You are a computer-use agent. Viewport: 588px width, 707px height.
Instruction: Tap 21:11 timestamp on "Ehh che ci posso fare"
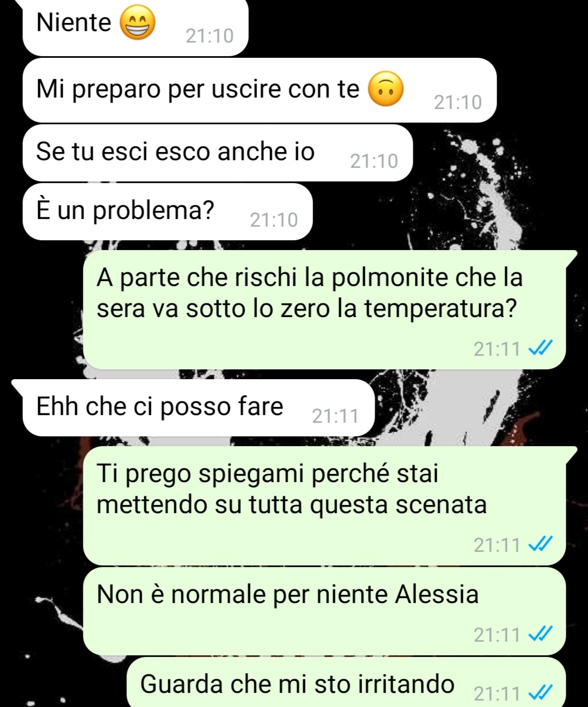click(x=335, y=416)
